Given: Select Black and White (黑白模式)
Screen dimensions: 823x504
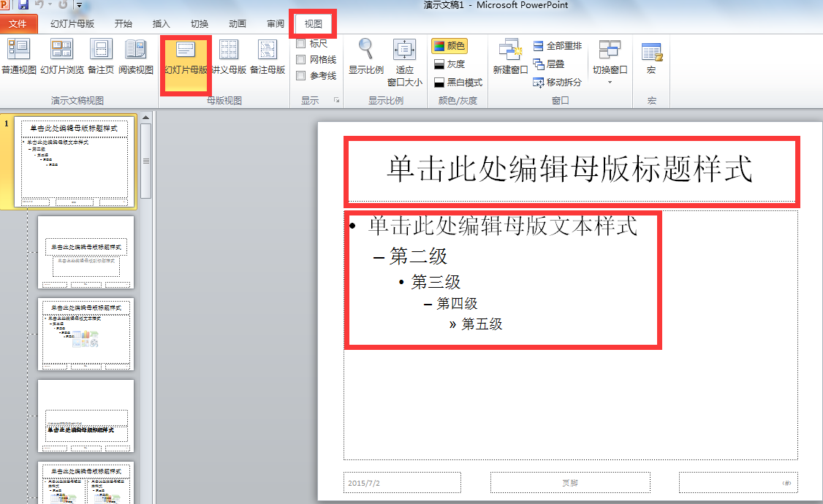Looking at the screenshot, I should (458, 83).
